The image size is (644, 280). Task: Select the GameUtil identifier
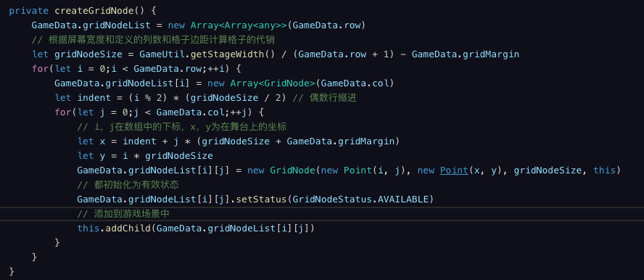(162, 54)
